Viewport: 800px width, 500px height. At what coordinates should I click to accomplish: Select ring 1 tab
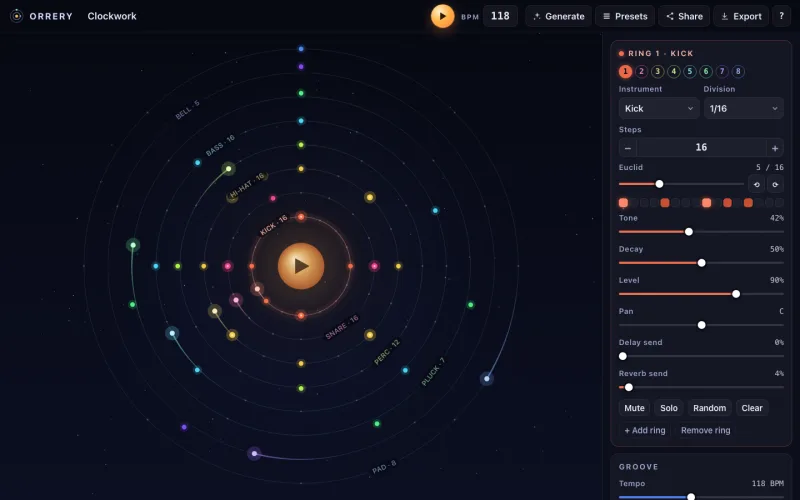click(x=626, y=71)
